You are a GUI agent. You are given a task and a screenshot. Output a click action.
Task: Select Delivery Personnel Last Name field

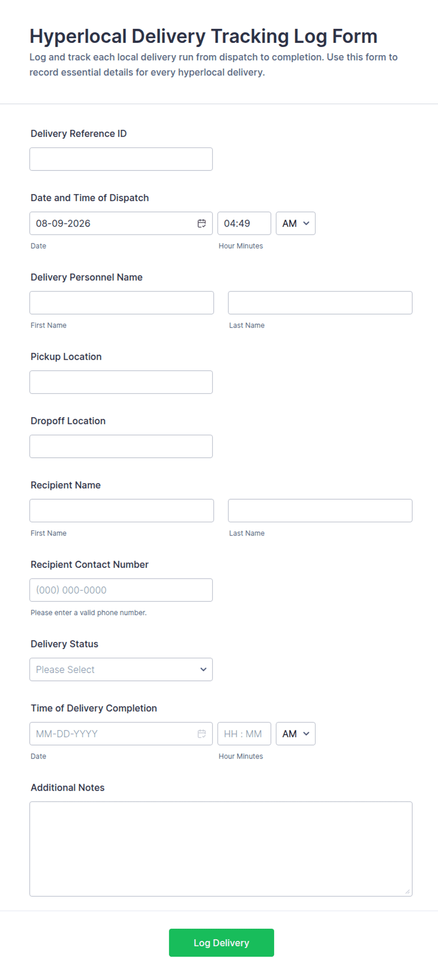pos(320,303)
